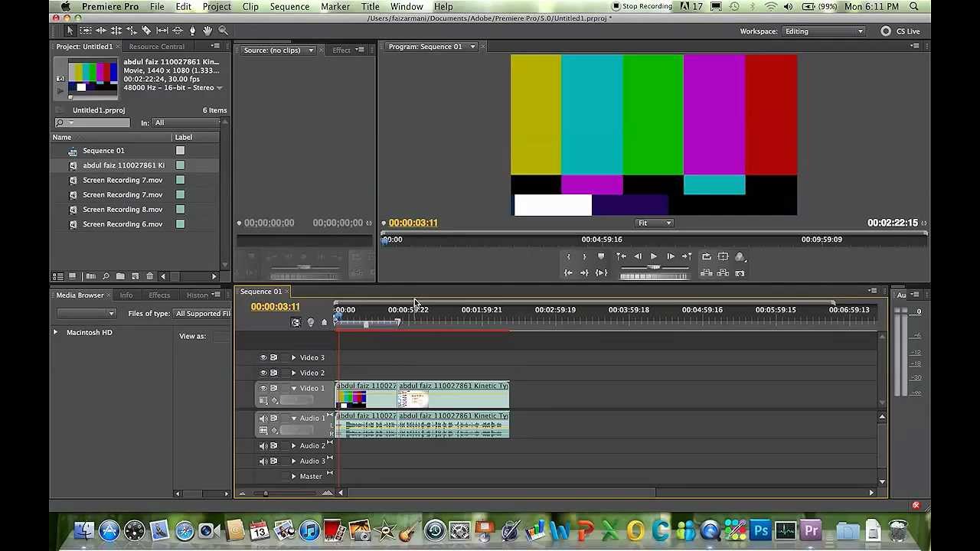Open the Sequence menu

tap(289, 6)
